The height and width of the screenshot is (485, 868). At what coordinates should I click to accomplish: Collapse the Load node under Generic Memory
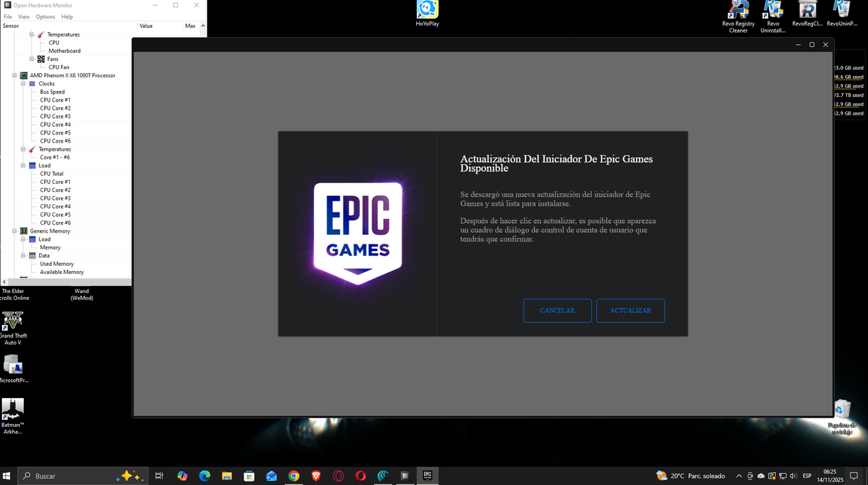point(23,239)
